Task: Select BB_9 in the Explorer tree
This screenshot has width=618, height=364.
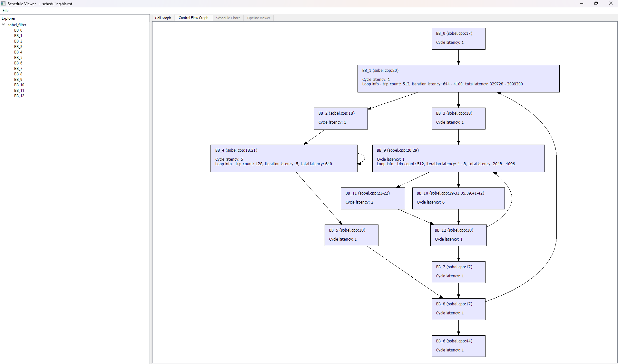Action: pos(18,80)
